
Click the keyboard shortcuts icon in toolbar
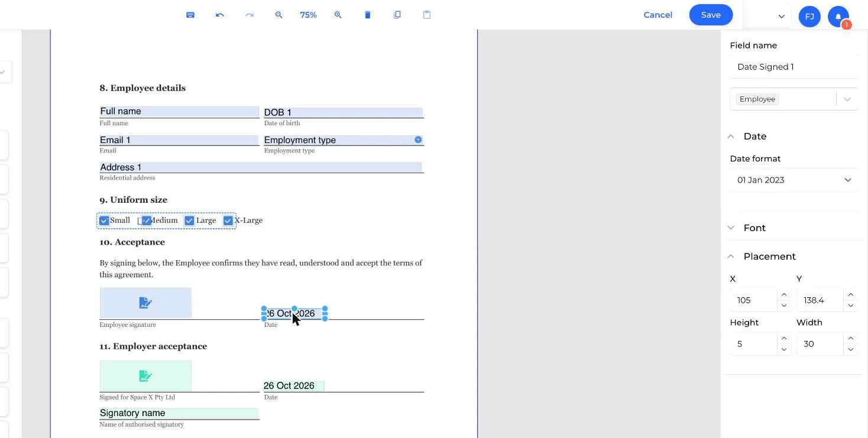coord(190,15)
